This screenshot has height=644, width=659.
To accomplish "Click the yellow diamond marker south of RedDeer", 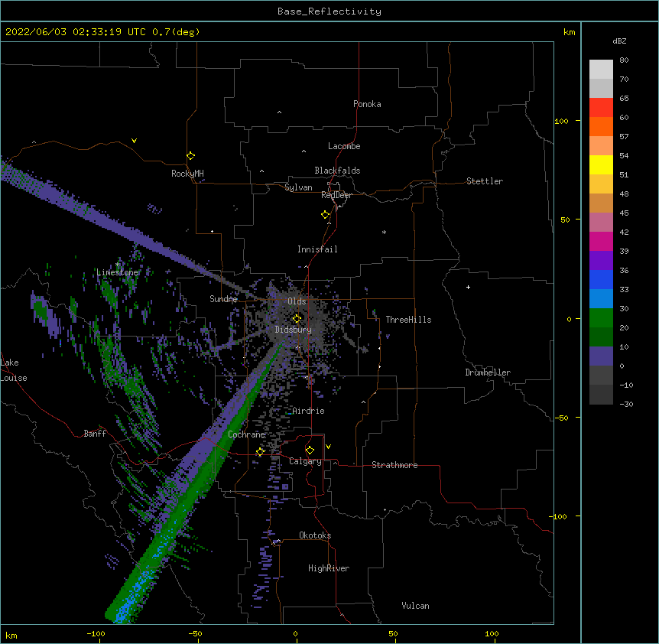I will 325,215.
